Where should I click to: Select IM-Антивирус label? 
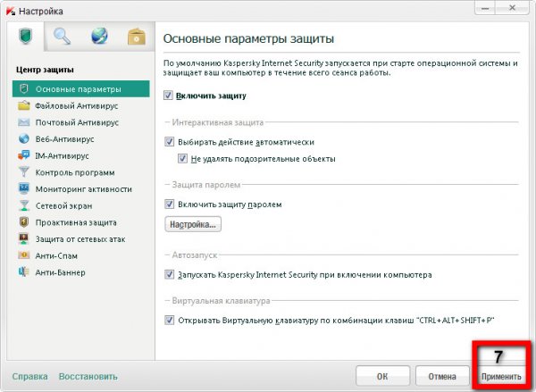pyautogui.click(x=62, y=156)
